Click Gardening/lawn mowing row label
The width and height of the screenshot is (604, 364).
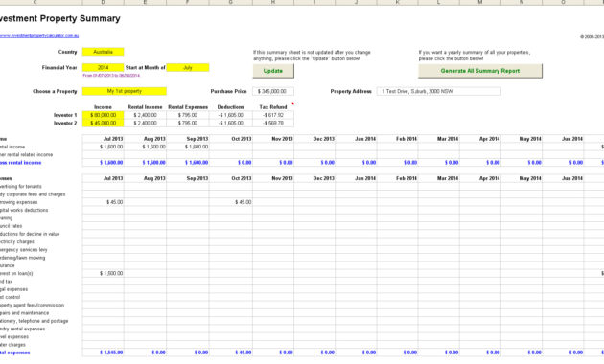22,258
